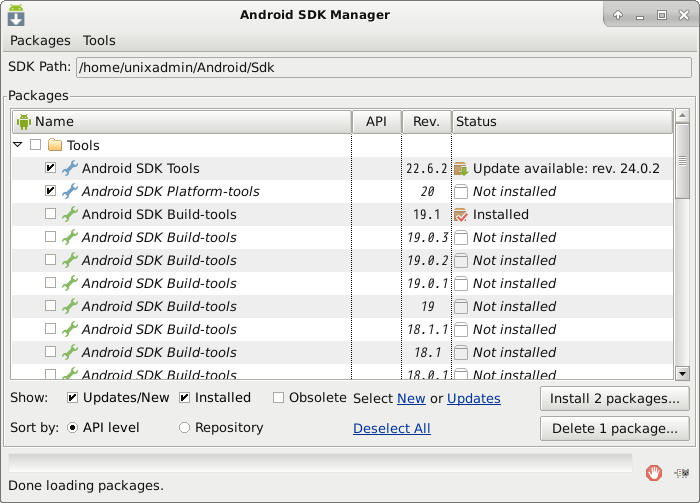Enable the Obsolete checkbox
The height and width of the screenshot is (503, 700).
[x=279, y=398]
